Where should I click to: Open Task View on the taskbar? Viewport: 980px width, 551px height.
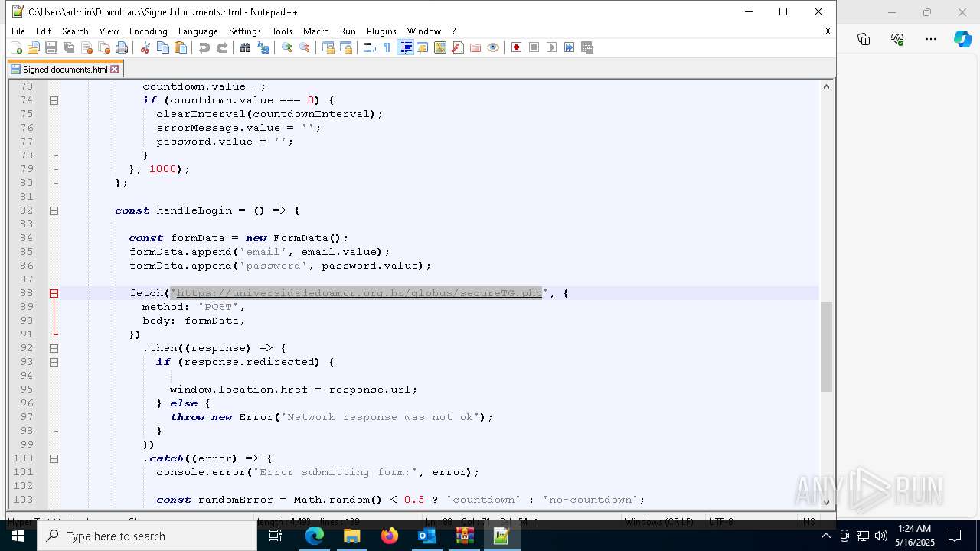coord(276,536)
